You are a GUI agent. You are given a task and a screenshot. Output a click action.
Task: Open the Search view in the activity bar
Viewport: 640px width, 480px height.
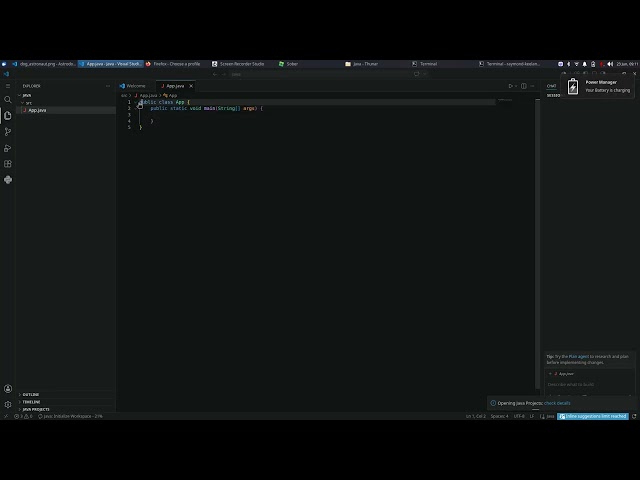click(8, 100)
